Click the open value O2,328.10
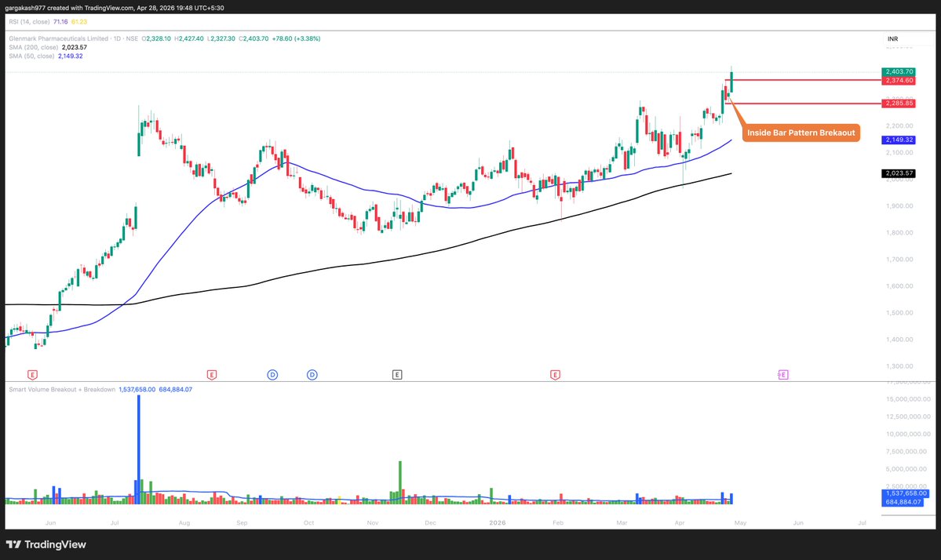Screen dimensions: 941x560 click(156, 38)
